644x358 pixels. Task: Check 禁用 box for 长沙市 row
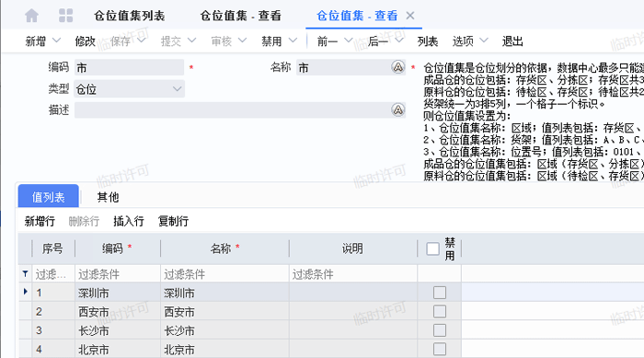440,330
